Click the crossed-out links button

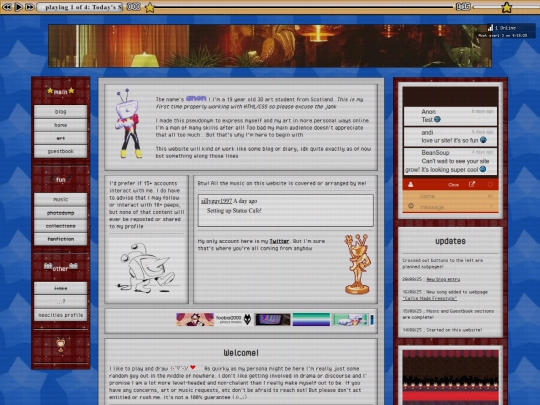61,288
